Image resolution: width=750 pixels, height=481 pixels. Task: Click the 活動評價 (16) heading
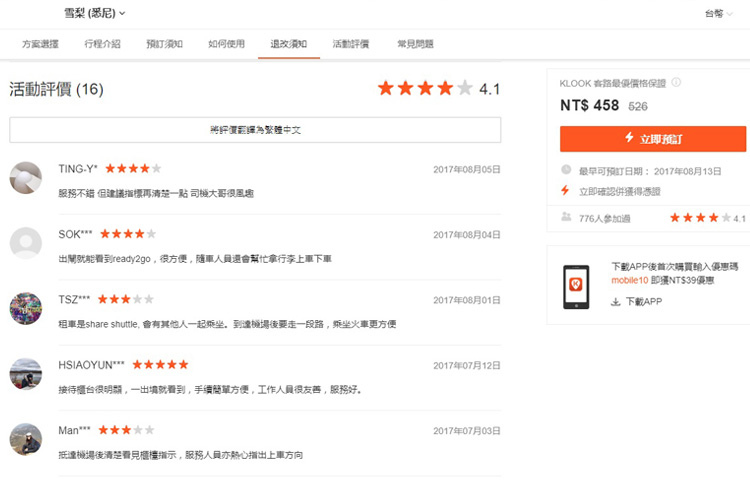(56, 89)
